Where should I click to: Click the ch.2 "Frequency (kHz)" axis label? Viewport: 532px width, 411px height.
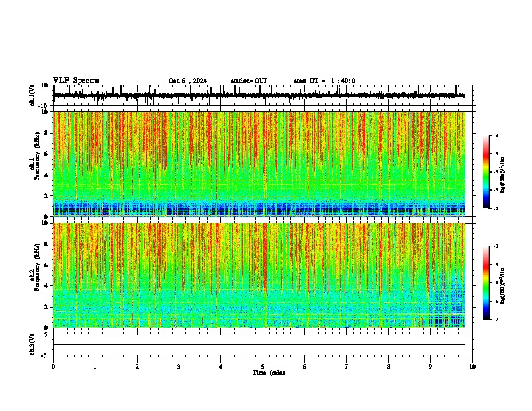[x=37, y=267]
